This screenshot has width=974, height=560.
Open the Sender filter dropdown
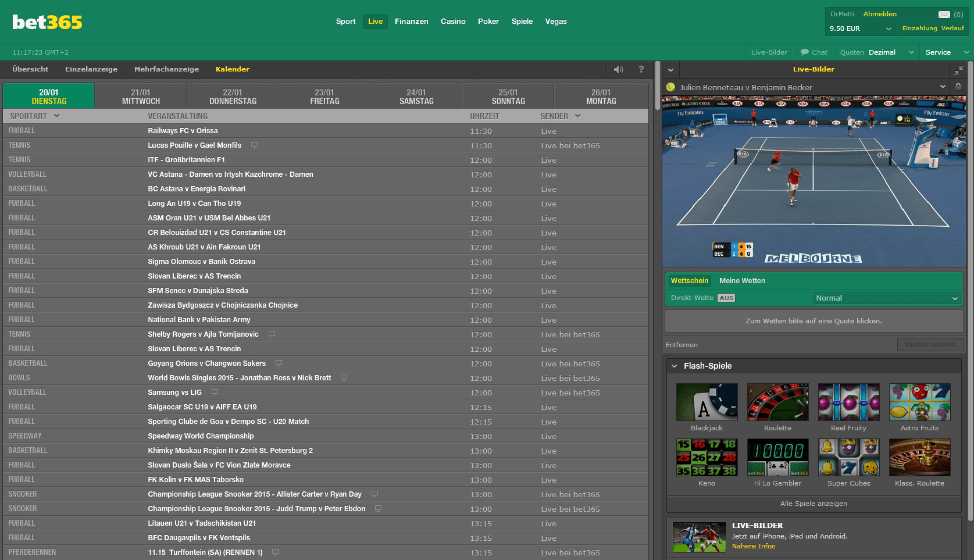click(x=561, y=116)
